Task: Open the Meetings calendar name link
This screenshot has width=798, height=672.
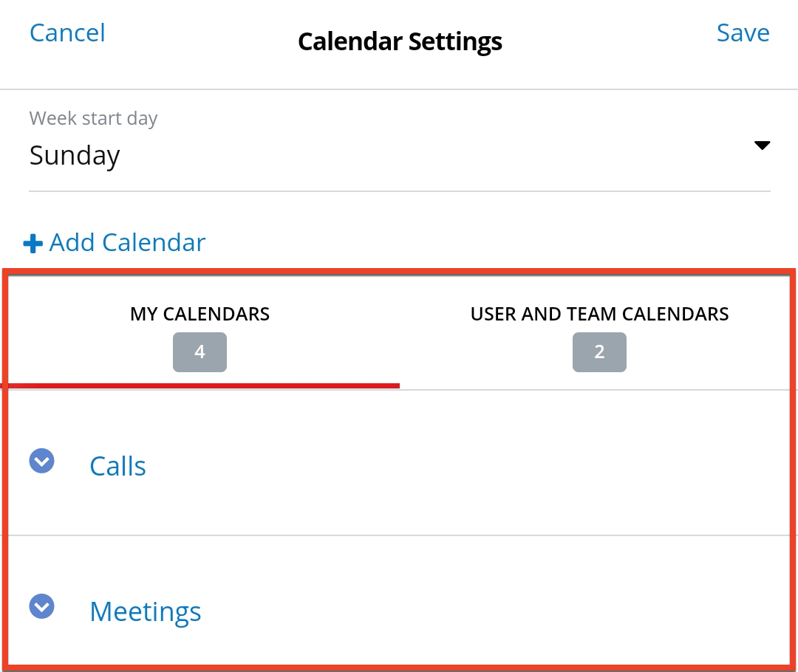Action: point(145,611)
